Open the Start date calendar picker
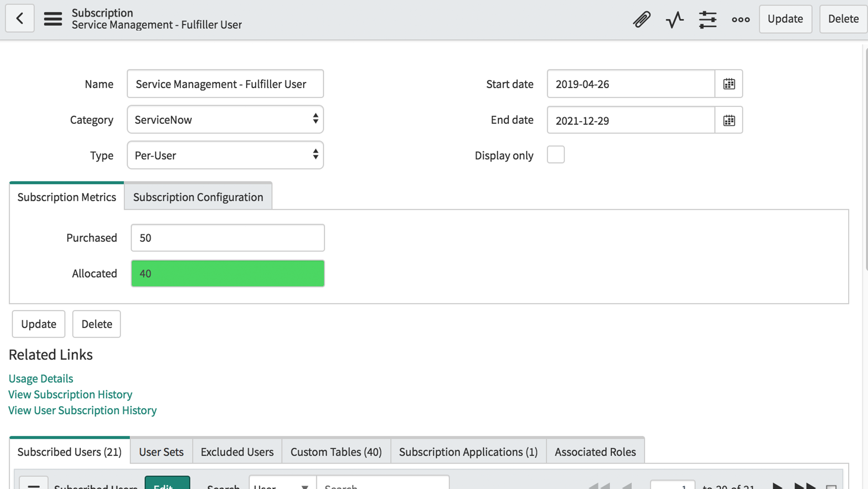The height and width of the screenshot is (489, 868). 728,84
